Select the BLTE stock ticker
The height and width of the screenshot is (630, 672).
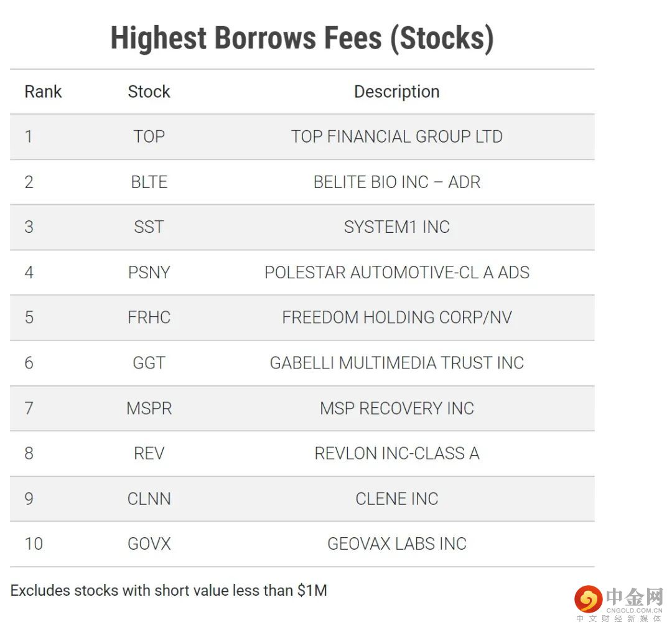tap(149, 182)
